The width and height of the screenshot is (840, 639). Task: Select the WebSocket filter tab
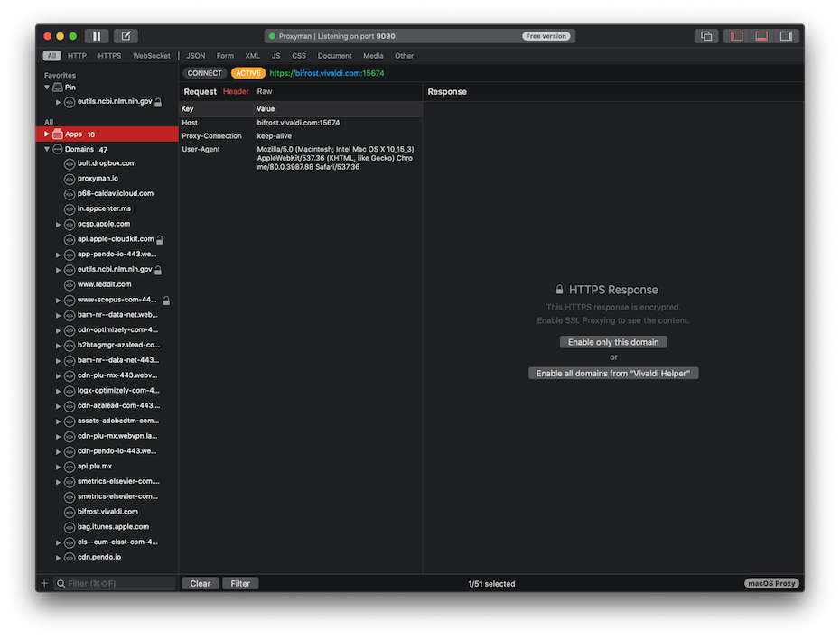coord(151,56)
